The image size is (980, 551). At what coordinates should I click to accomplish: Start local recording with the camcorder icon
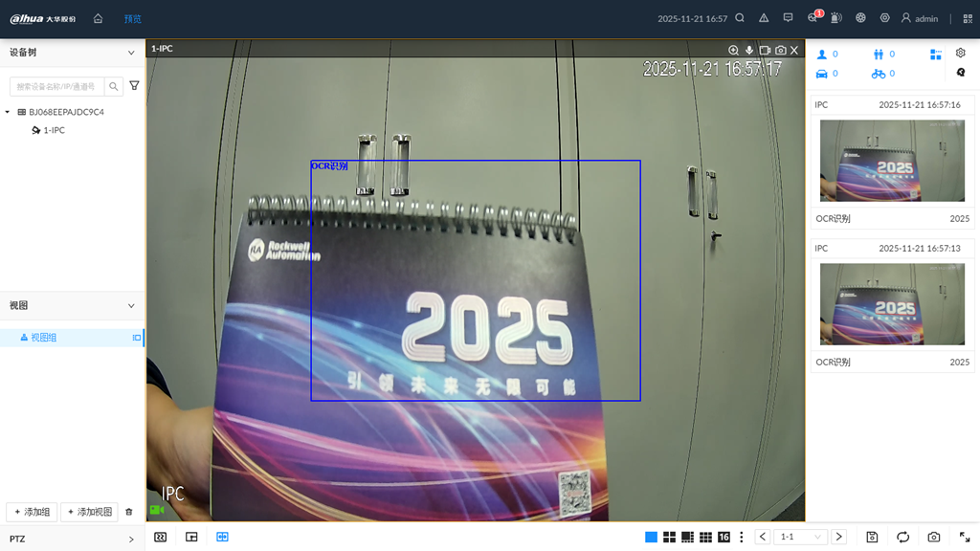[x=765, y=50]
